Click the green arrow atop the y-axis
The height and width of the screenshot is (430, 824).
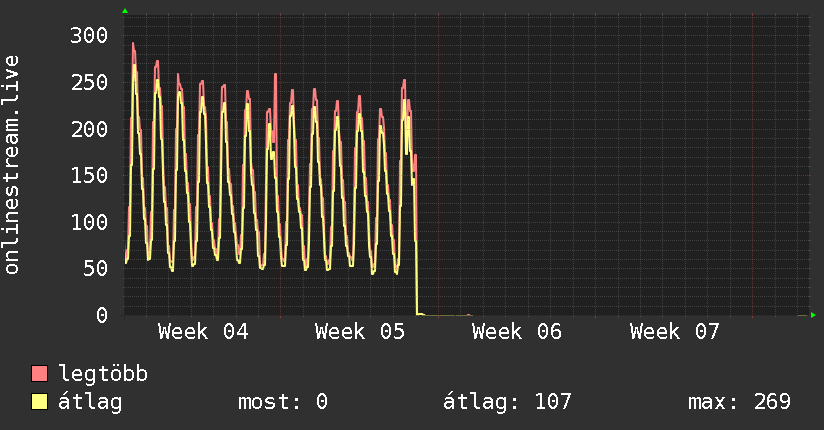point(125,11)
